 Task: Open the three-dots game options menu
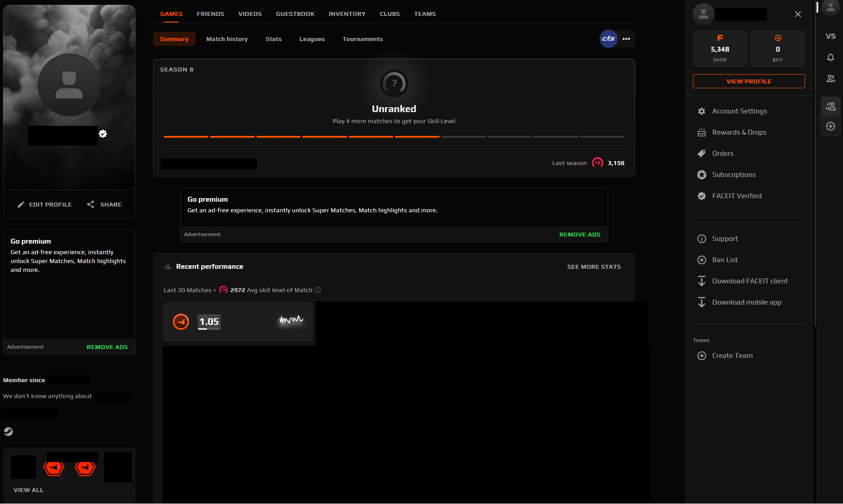coord(626,39)
